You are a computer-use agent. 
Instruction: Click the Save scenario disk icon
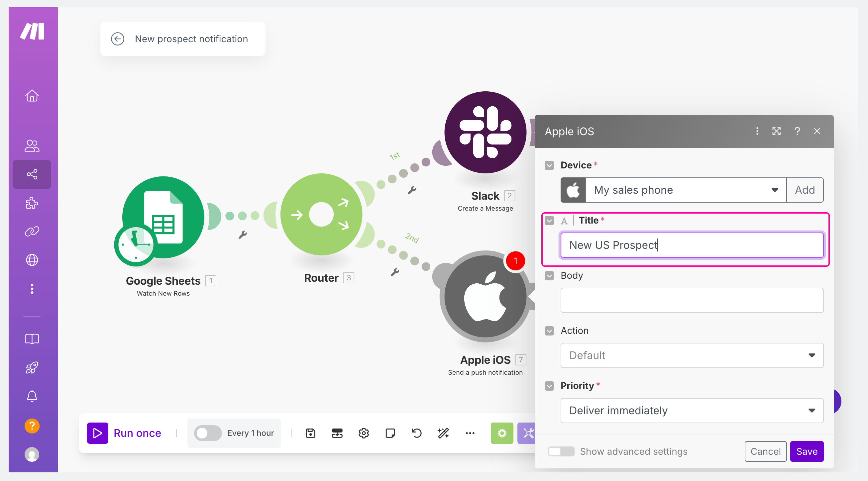[310, 433]
